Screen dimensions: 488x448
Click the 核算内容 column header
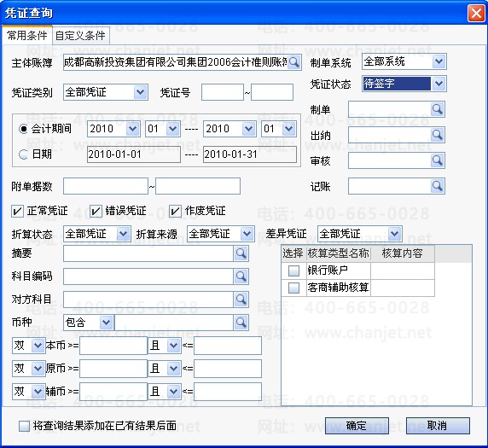pos(403,253)
